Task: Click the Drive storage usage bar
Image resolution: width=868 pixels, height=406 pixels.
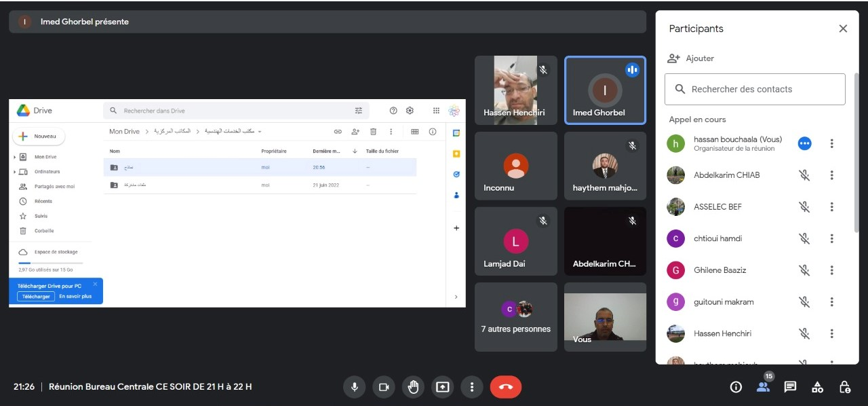Action: pyautogui.click(x=51, y=263)
